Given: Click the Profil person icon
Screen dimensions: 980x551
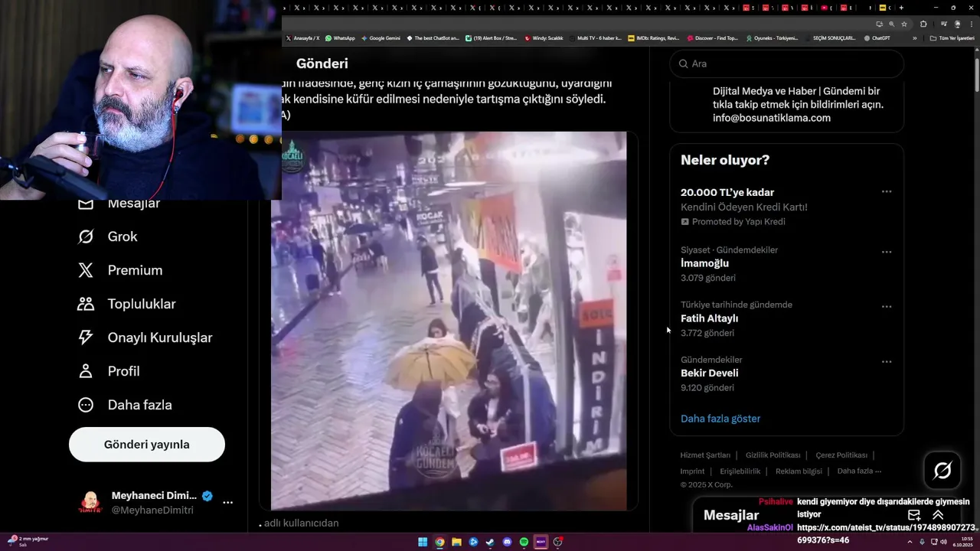Looking at the screenshot, I should (86, 371).
